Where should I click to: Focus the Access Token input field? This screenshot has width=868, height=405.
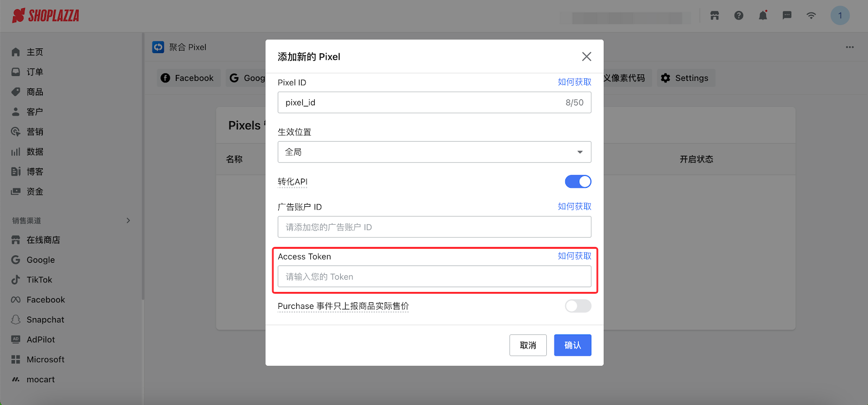pos(434,277)
